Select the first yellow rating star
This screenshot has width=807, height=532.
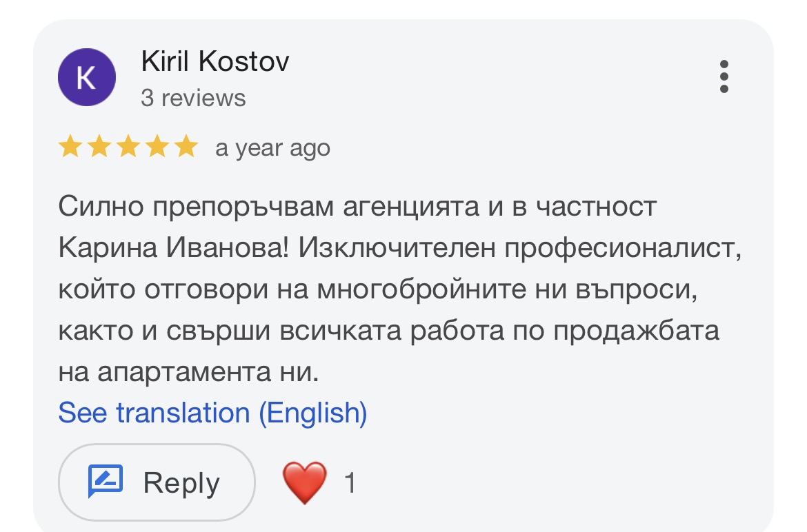tap(70, 146)
